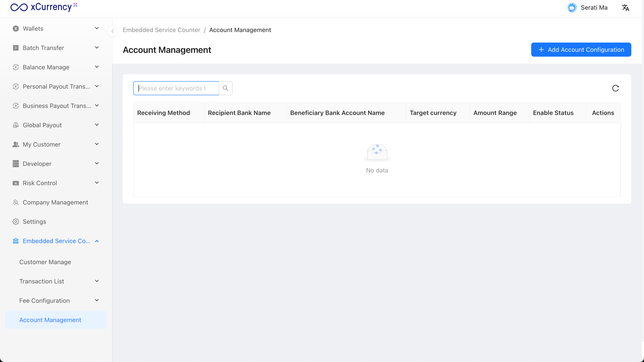Open the Customer Manage menu item
The image size is (644, 362).
[45, 262]
